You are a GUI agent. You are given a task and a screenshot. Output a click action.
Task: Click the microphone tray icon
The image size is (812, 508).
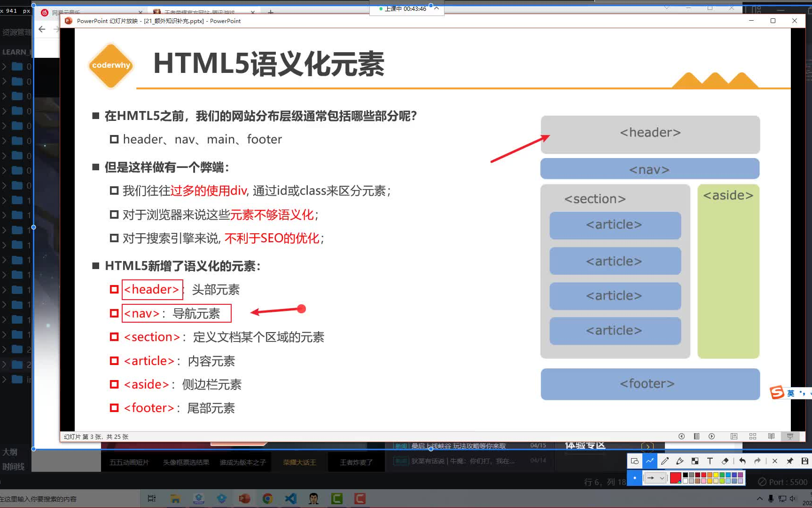(x=771, y=499)
